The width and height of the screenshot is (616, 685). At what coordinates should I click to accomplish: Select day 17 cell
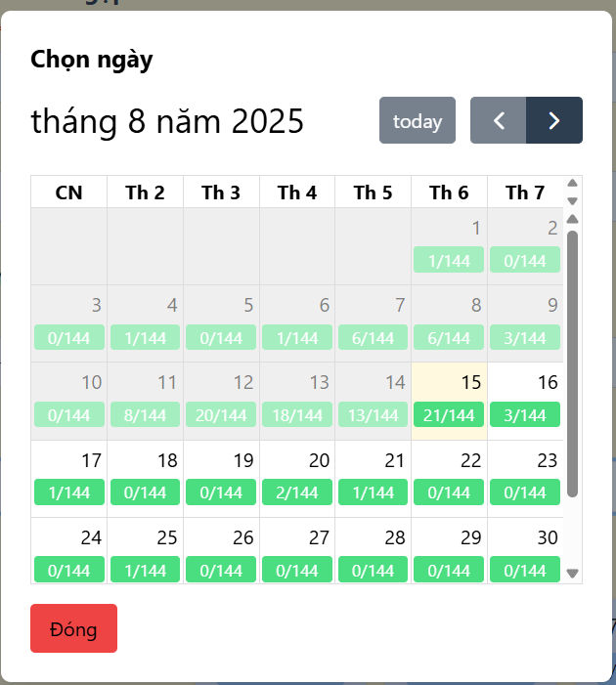coord(69,479)
